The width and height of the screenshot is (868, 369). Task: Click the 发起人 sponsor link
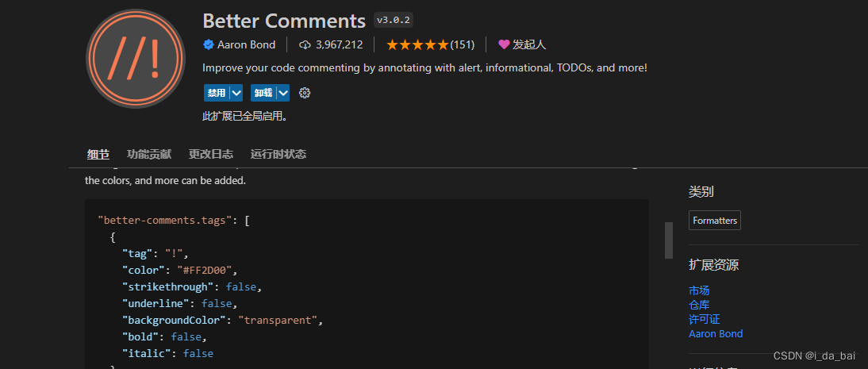[x=529, y=45]
